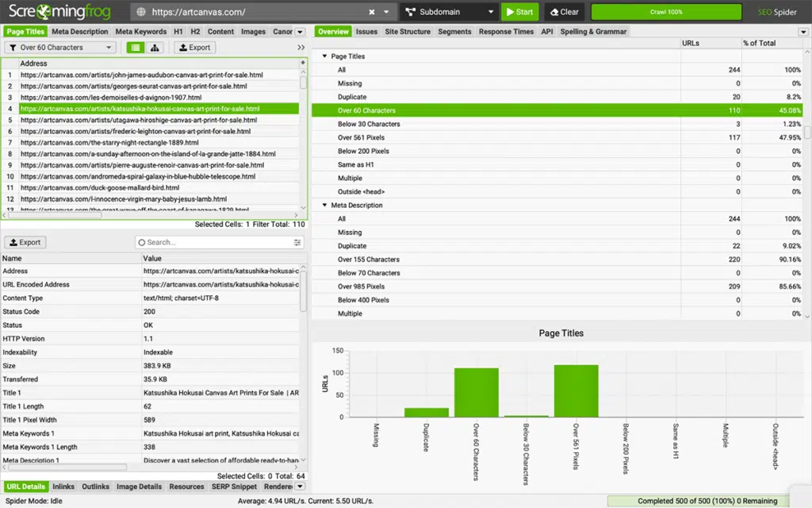The height and width of the screenshot is (508, 812).
Task: Clear the URL field with the X icon
Action: coord(372,13)
